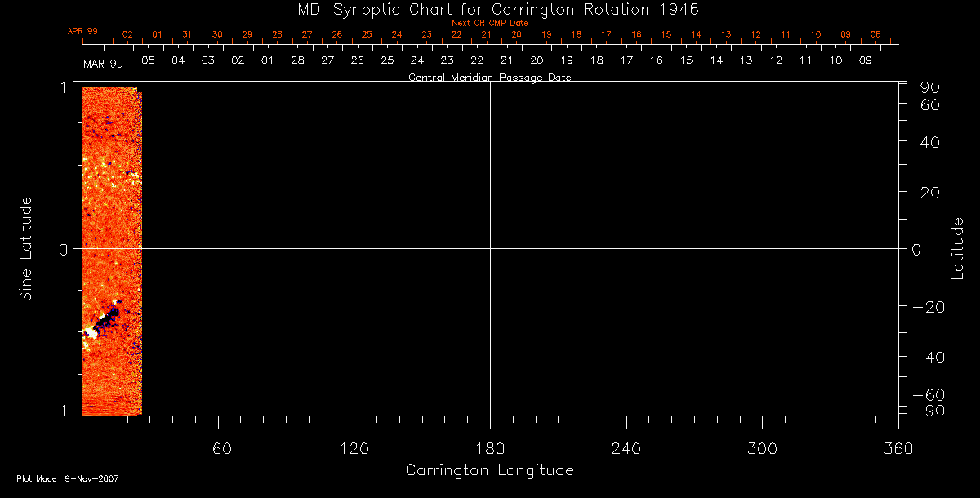Click the -20 tick on the right Latitude axis
Image resolution: width=980 pixels, height=498 pixels.
[927, 307]
